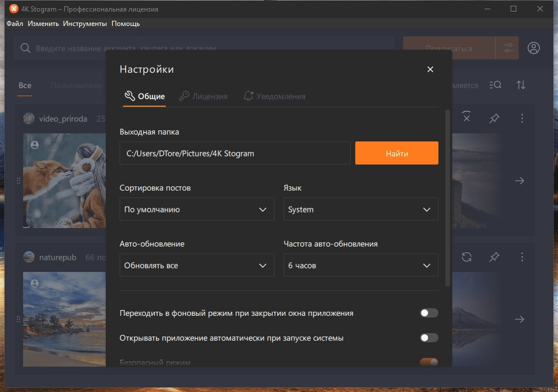
Task: Open more options for naturepub
Action: [x=522, y=257]
